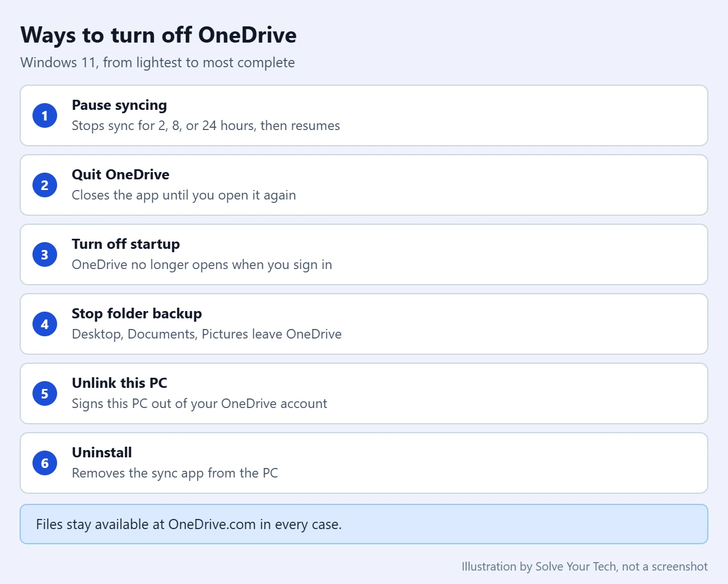The width and height of the screenshot is (728, 584).
Task: Click 'Closes the app until you open it again'
Action: (x=184, y=195)
